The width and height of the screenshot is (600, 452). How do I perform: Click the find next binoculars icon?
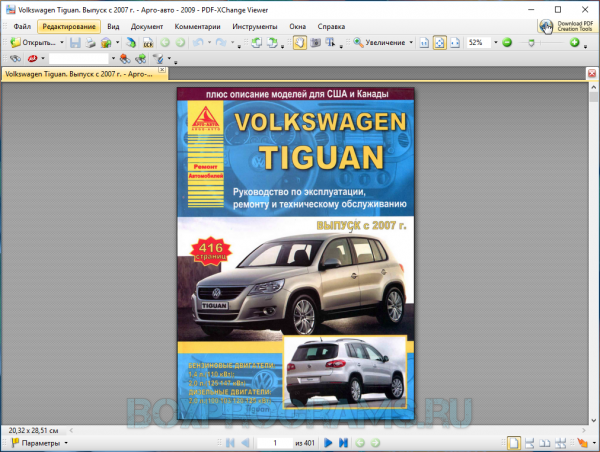point(140,59)
